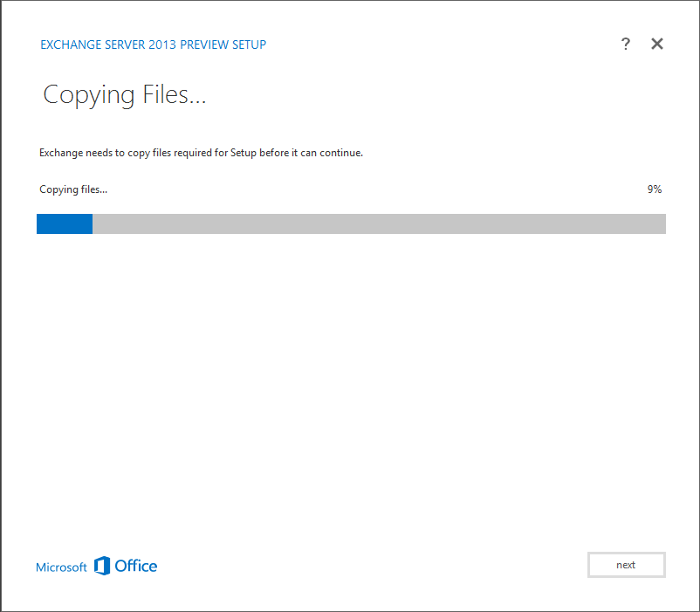Select the 9% progress value

click(655, 189)
